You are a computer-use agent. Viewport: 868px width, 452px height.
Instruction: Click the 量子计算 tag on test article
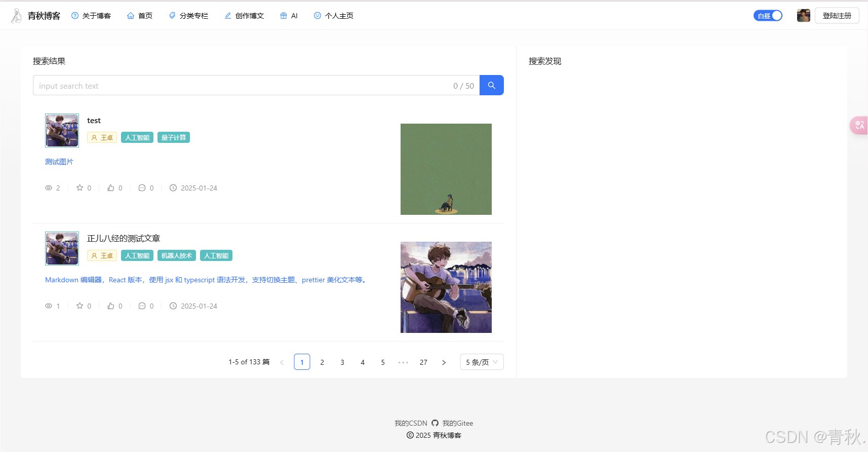tap(173, 137)
